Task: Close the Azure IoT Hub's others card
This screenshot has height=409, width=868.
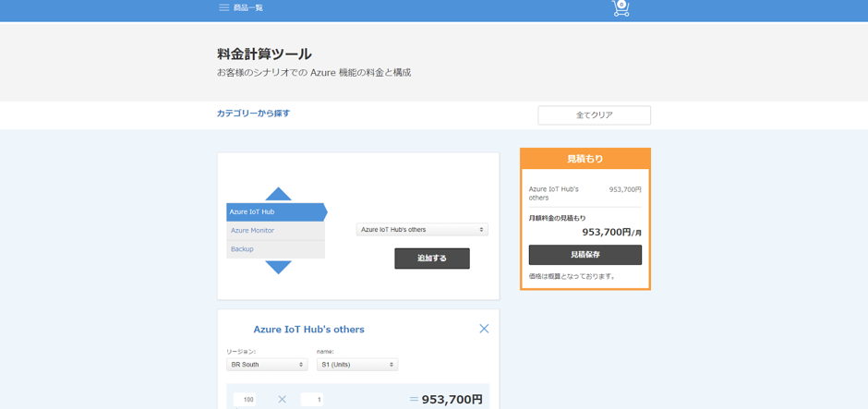Action: pyautogui.click(x=484, y=329)
